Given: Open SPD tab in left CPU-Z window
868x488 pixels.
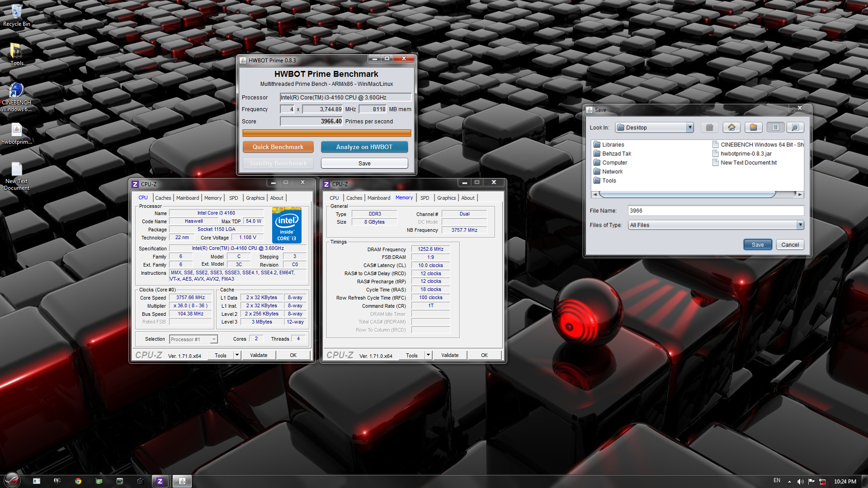Looking at the screenshot, I should point(233,198).
